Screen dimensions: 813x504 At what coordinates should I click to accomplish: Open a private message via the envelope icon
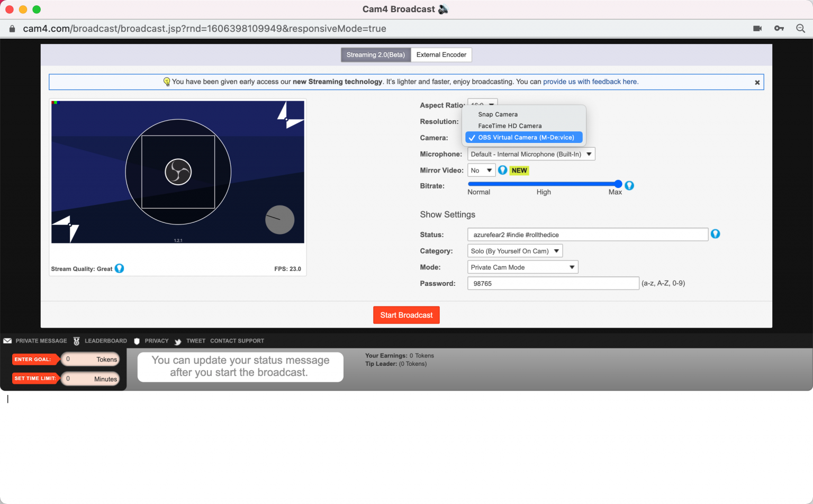7,341
